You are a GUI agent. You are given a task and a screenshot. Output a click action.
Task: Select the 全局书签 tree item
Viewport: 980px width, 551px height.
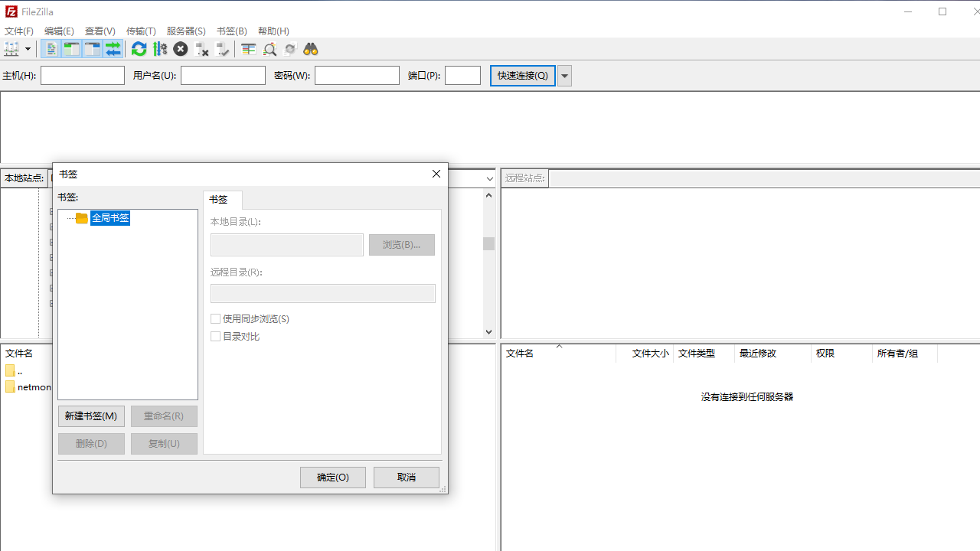point(109,217)
